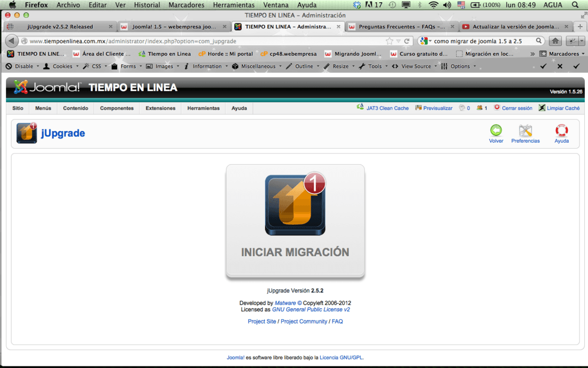The width and height of the screenshot is (588, 368).
Task: Click the Wi-Fi status icon
Action: point(434,5)
